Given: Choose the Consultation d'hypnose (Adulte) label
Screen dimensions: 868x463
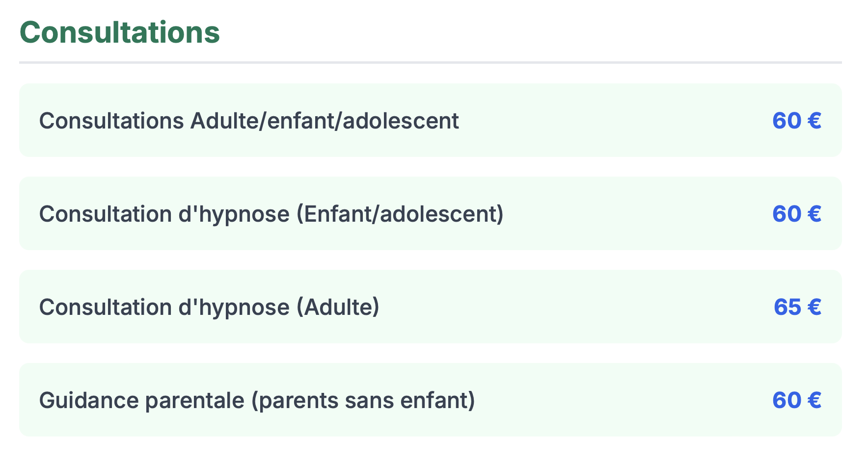Looking at the screenshot, I should point(209,307).
